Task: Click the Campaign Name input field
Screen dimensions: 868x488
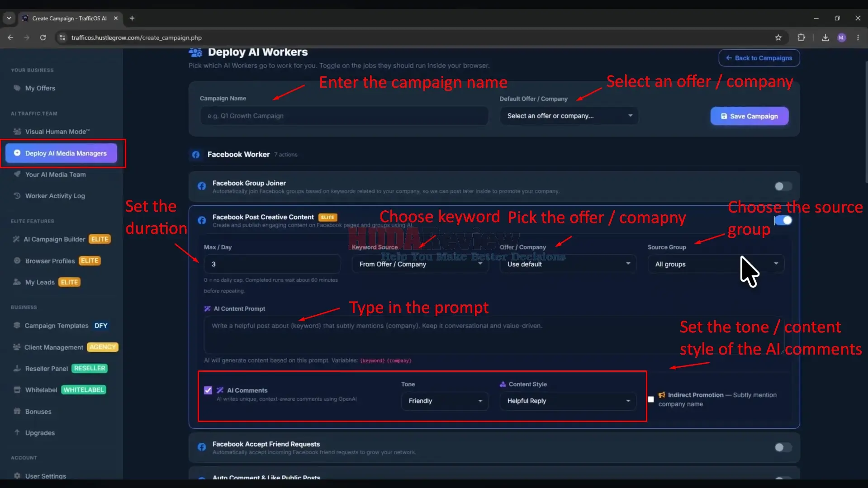Action: (344, 116)
